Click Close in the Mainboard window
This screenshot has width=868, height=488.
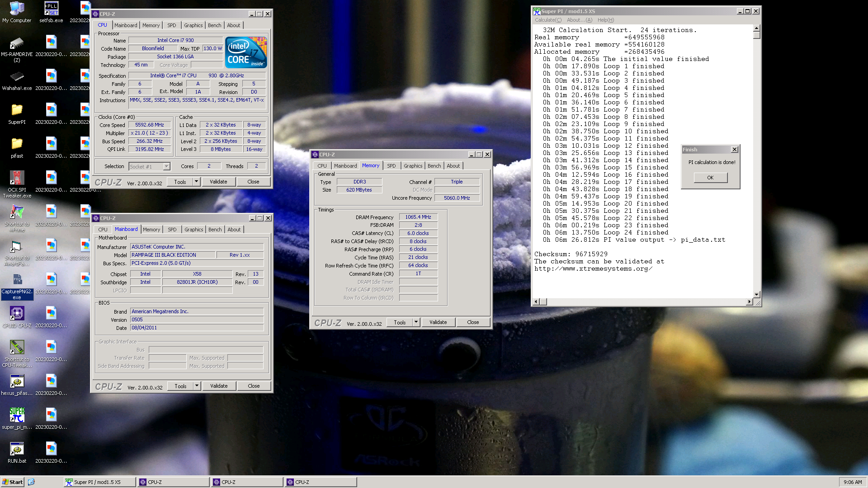[254, 386]
